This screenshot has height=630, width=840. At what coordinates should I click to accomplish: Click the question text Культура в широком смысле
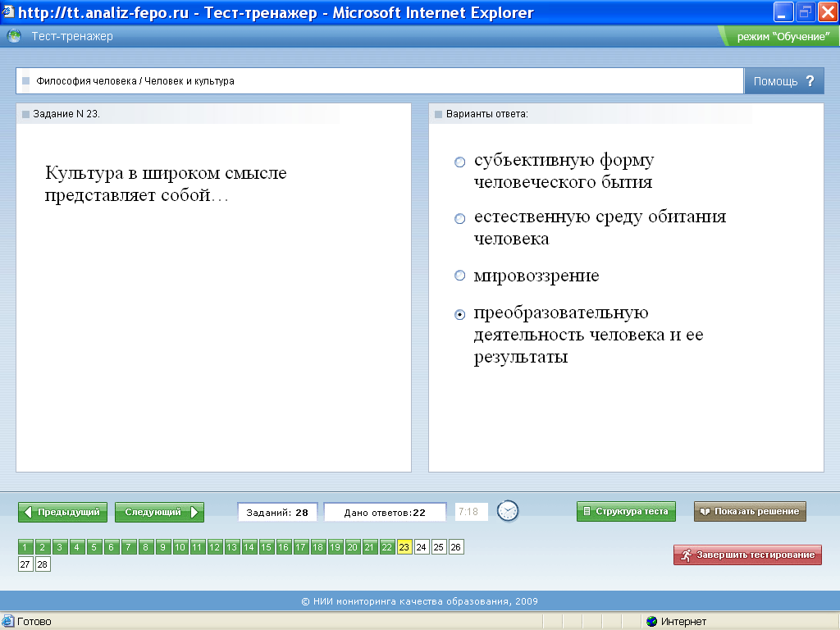[166, 184]
